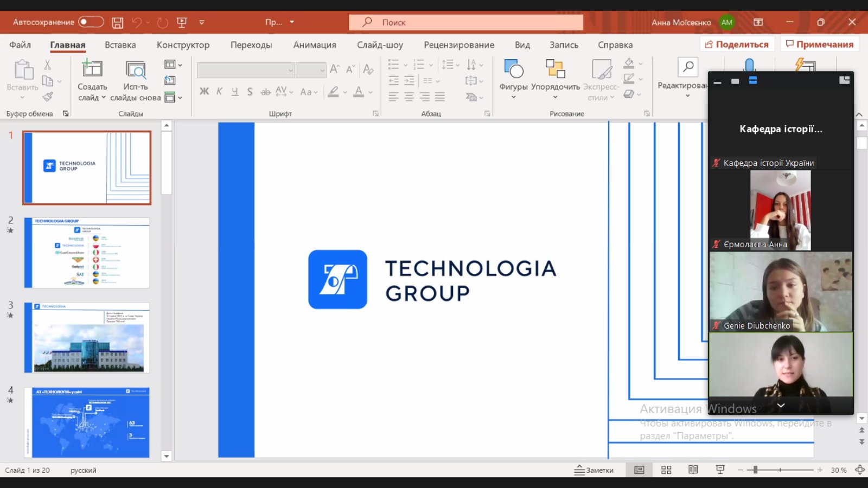Expand the Zoom video panel to full view
This screenshot has height=488, width=868.
[844, 80]
